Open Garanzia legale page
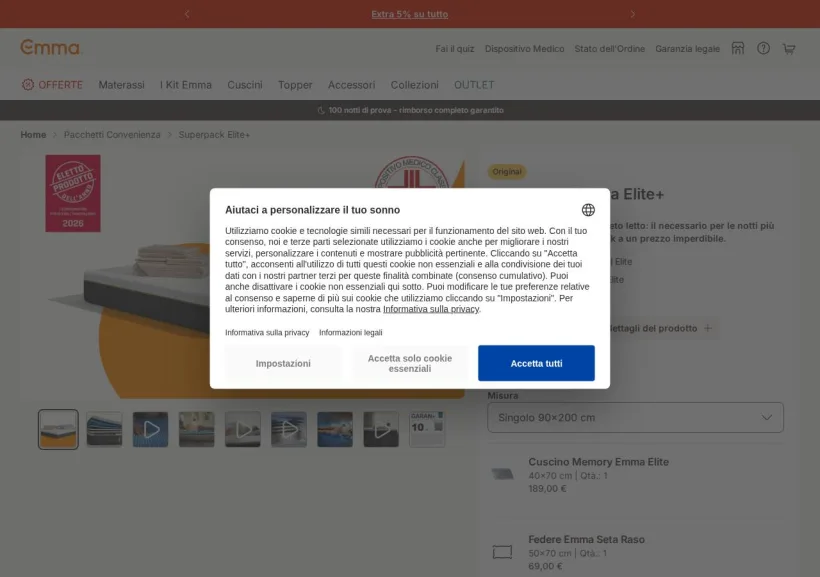Screen dimensions: 820x577 [x=688, y=49]
